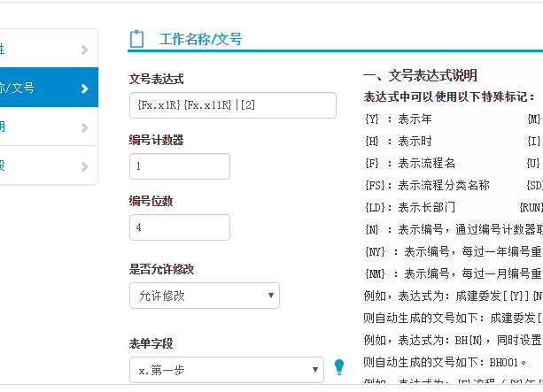Expand the 表单字段 dropdown showing x.第一步
The image size is (543, 392).
pos(226,369)
